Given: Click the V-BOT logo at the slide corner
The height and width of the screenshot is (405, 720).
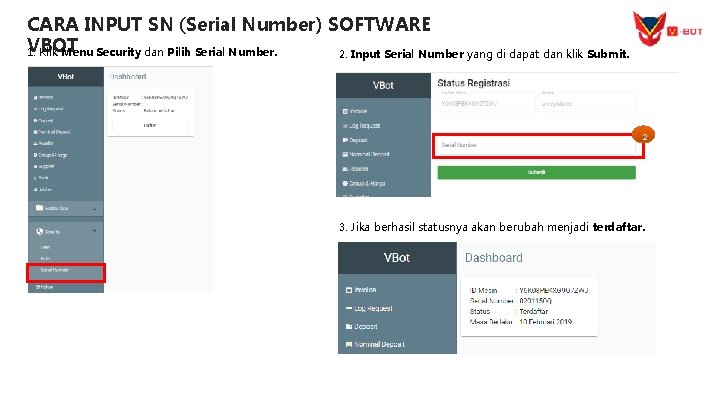Looking at the screenshot, I should pos(668,29).
